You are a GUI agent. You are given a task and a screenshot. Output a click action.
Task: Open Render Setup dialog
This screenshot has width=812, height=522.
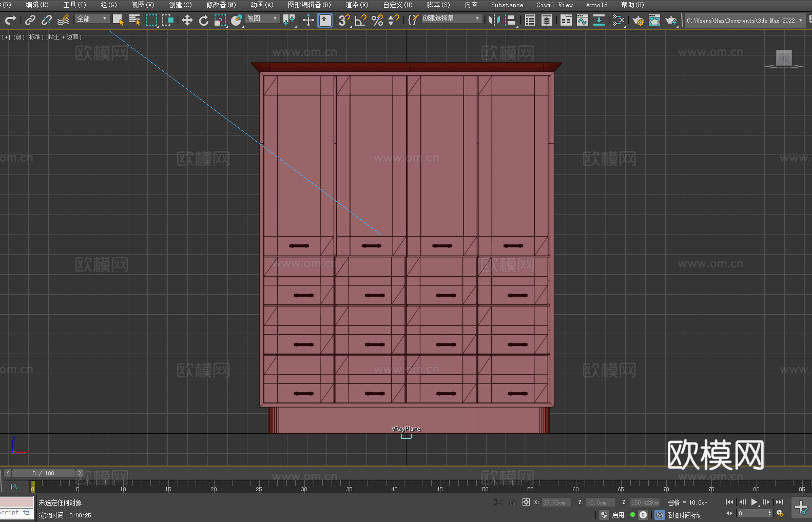pos(638,20)
